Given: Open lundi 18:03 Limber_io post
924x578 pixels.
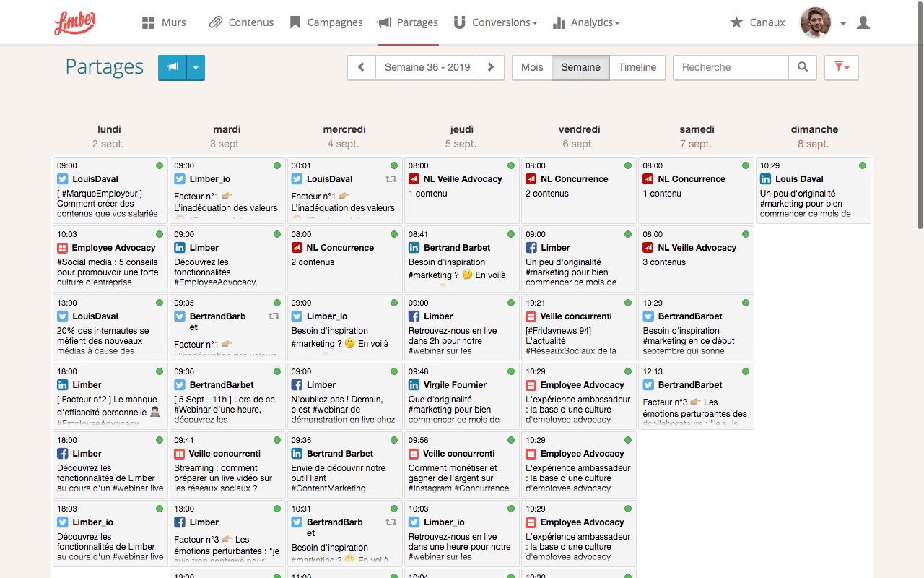Looking at the screenshot, I should (110, 533).
